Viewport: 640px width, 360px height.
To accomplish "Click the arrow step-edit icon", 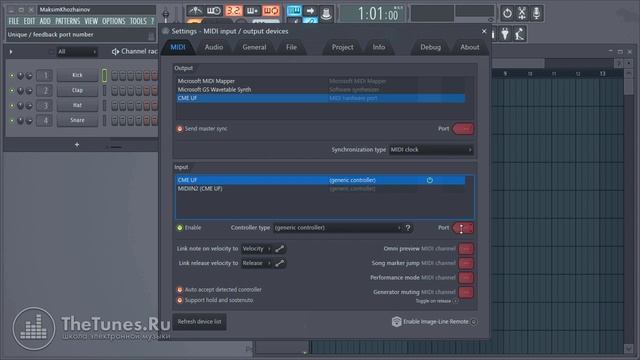I will (x=310, y=11).
